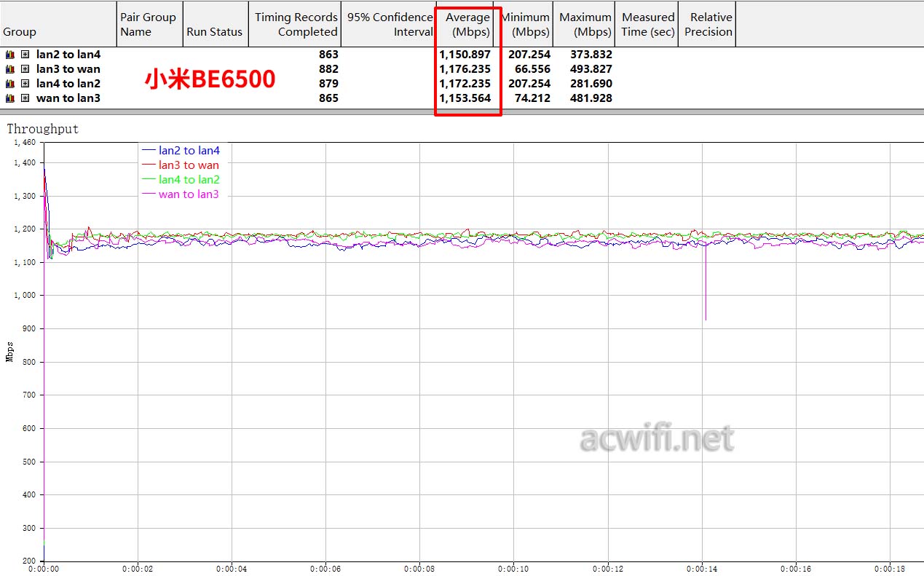Click lan2 to lan4 label in the chart legend
This screenshot has height=576, width=924.
point(189,151)
